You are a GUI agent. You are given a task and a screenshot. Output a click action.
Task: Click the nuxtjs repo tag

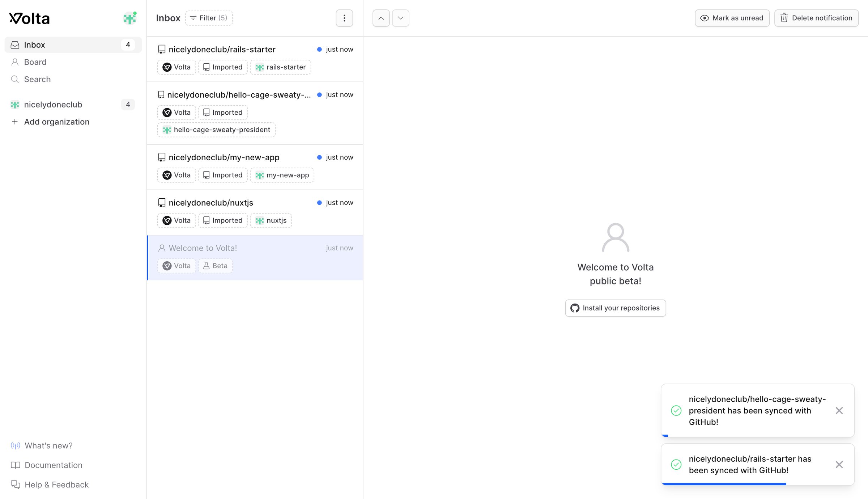(x=271, y=220)
